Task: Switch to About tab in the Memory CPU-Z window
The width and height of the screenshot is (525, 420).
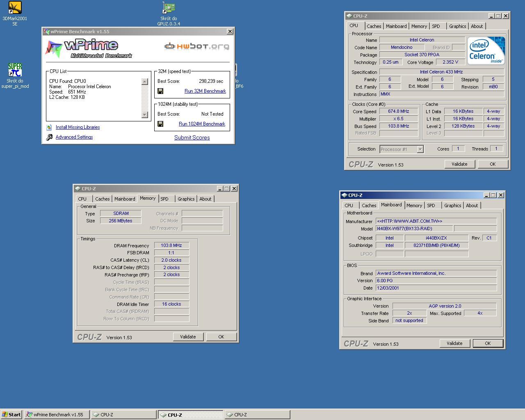Action: click(205, 199)
